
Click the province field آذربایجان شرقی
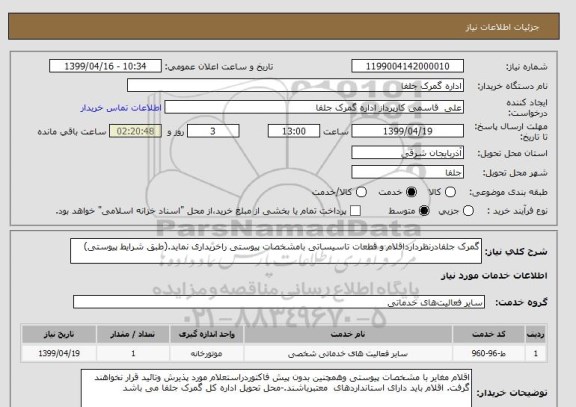pos(407,153)
